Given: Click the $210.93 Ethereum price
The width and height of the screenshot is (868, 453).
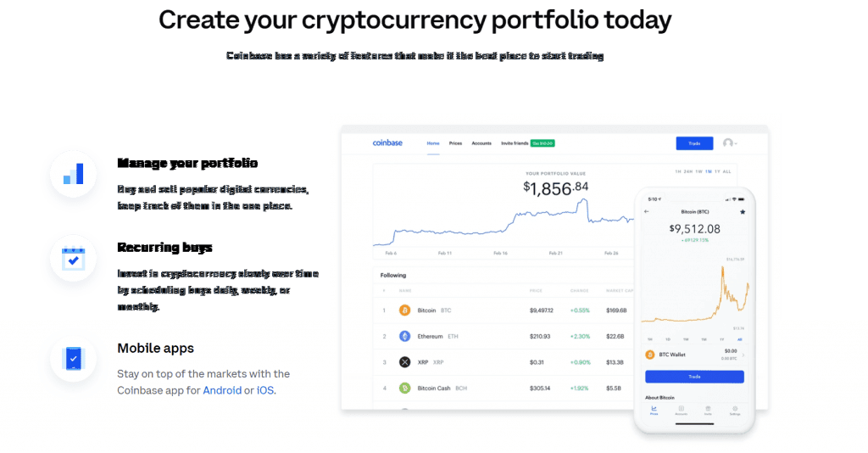Looking at the screenshot, I should click(x=540, y=337).
